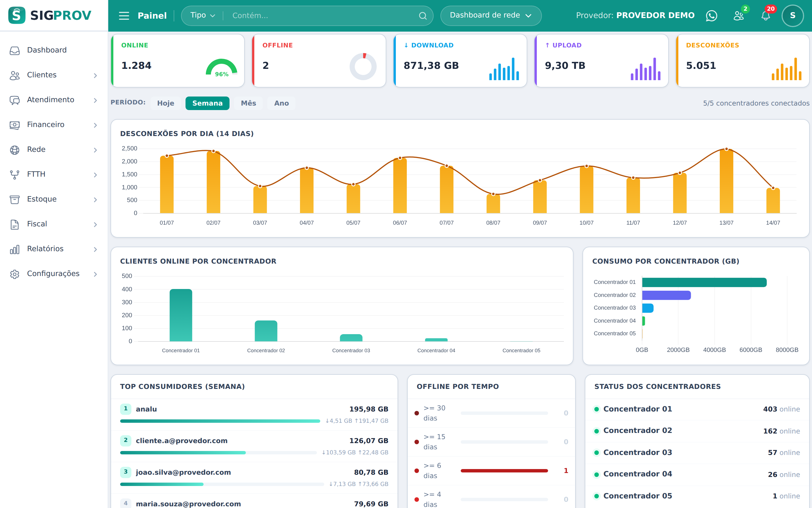Select the Mês period
The width and height of the screenshot is (812, 508).
click(x=249, y=103)
